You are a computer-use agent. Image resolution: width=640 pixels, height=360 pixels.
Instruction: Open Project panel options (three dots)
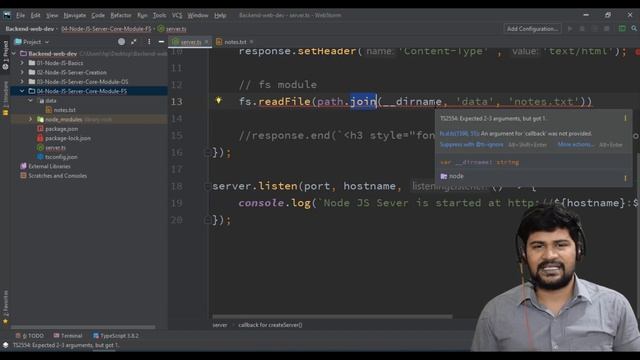149,42
